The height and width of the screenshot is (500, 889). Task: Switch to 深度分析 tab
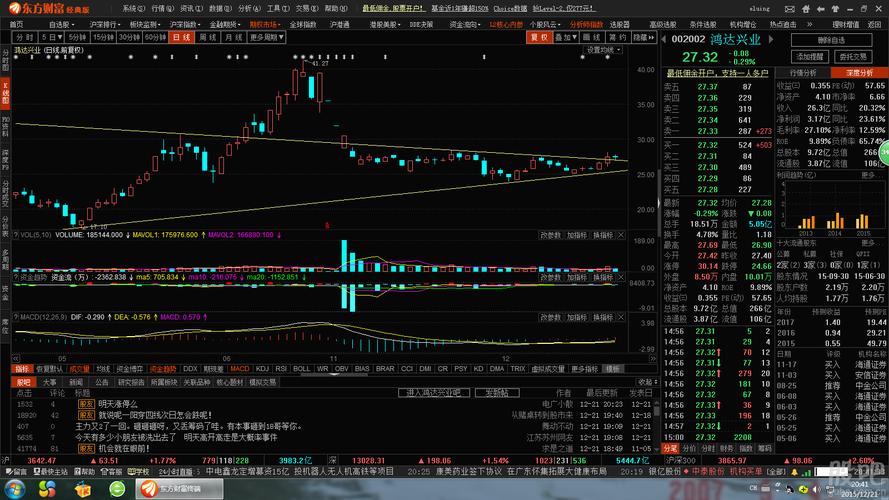(x=859, y=73)
